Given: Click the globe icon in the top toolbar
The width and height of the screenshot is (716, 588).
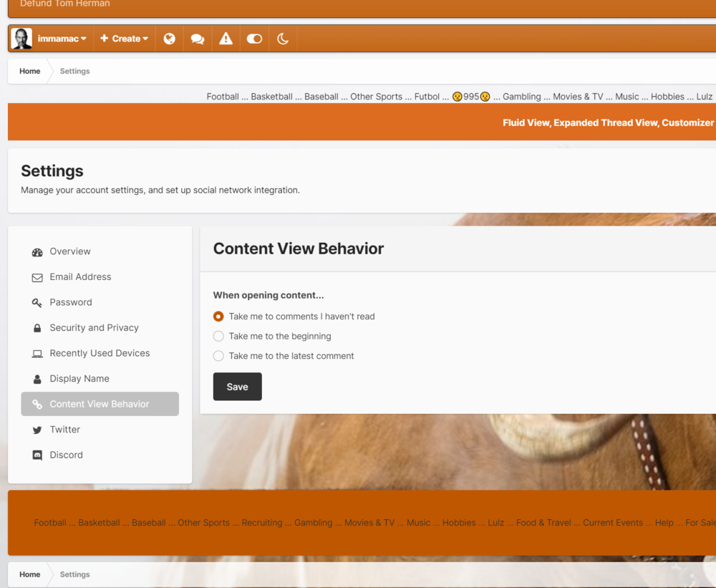Looking at the screenshot, I should [169, 39].
